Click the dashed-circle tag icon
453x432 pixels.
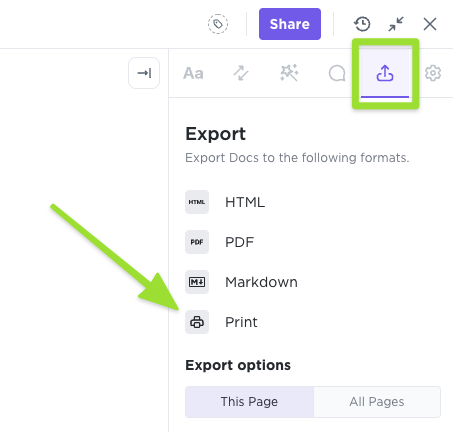point(218,24)
